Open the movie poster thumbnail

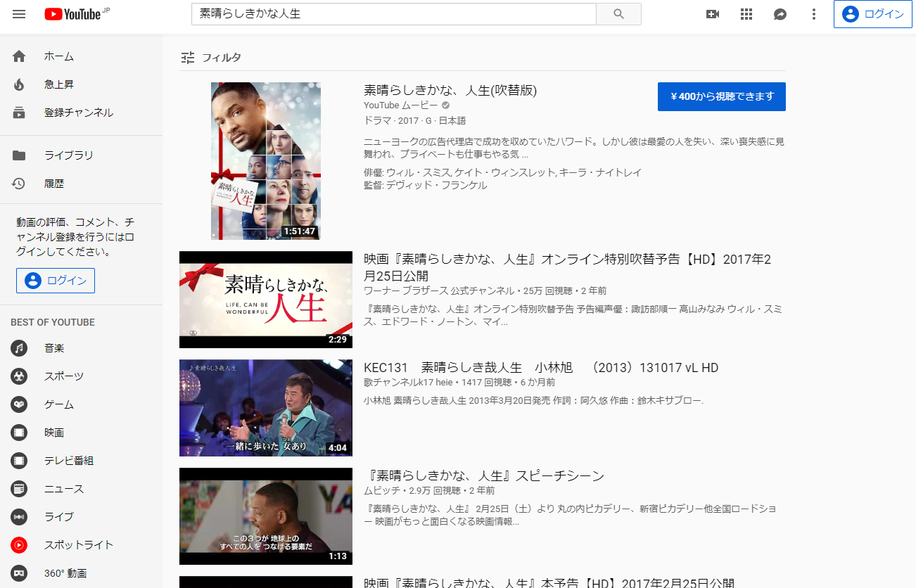[x=266, y=161]
